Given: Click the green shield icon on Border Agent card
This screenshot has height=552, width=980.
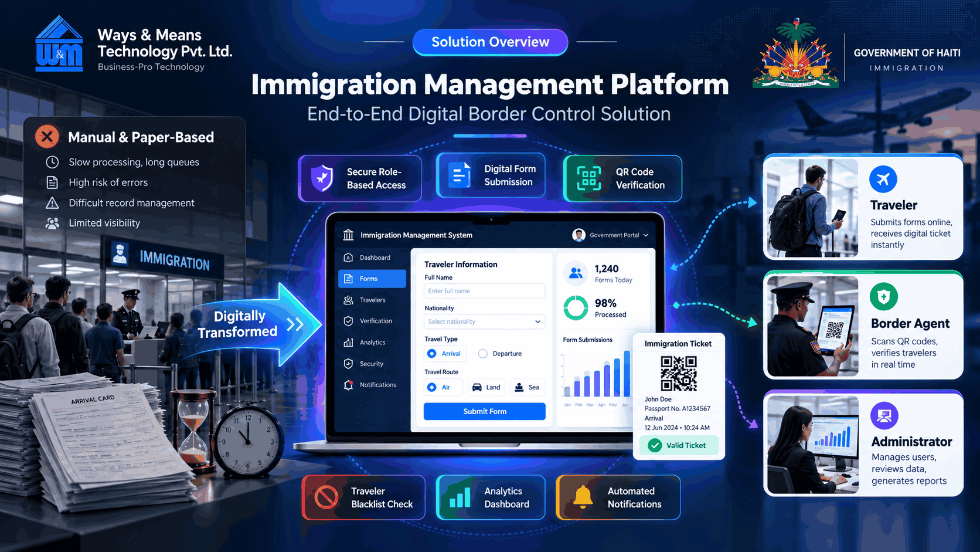Looking at the screenshot, I should click(x=884, y=297).
